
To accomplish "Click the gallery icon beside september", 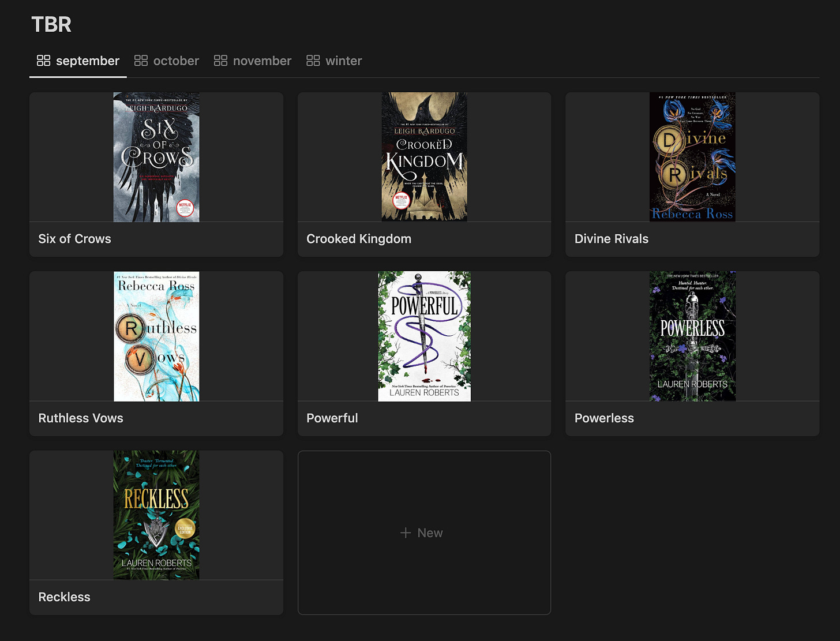I will pyautogui.click(x=43, y=61).
